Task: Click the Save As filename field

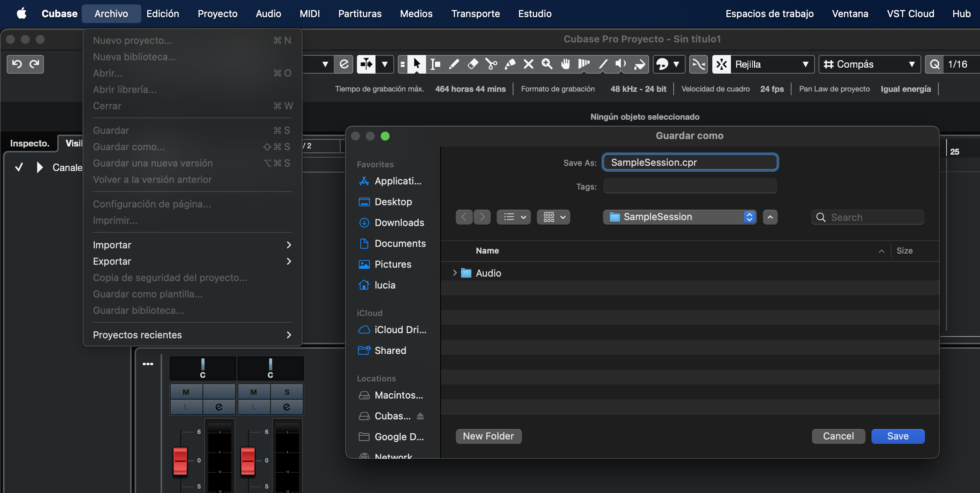Action: (690, 162)
